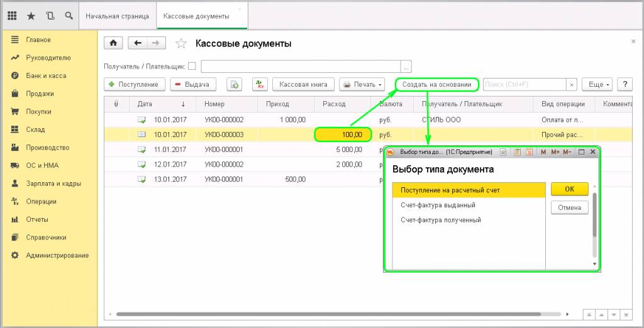This screenshot has width=644, height=328.
Task: Open the sections grid menu icon
Action: pyautogui.click(x=12, y=16)
